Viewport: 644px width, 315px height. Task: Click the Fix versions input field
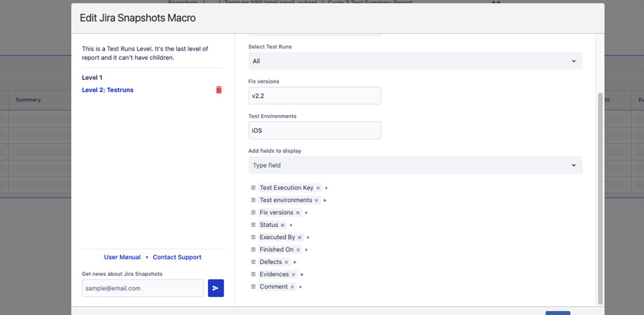coord(315,95)
